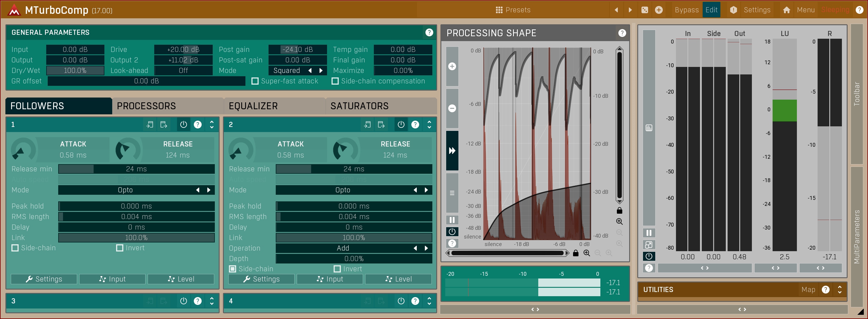Click the random preset dice icon

tap(644, 10)
